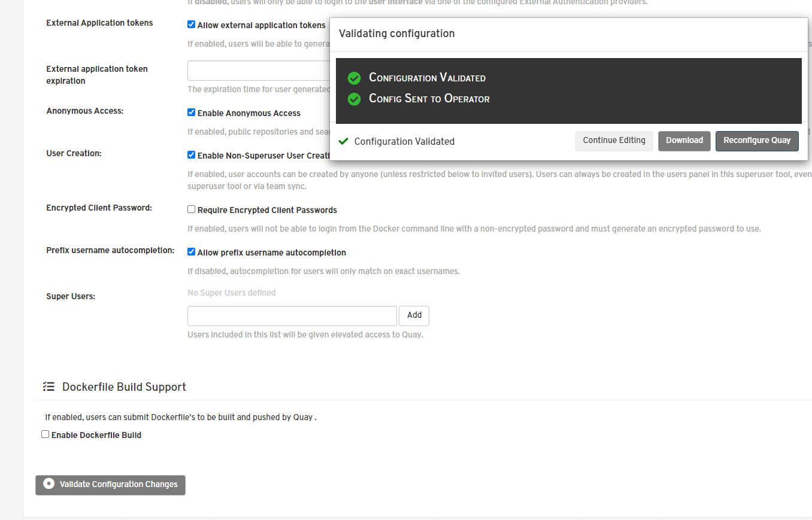Screen dimensions: 812x520
Task: Click the Reconfigure Quay button
Action: (756, 141)
